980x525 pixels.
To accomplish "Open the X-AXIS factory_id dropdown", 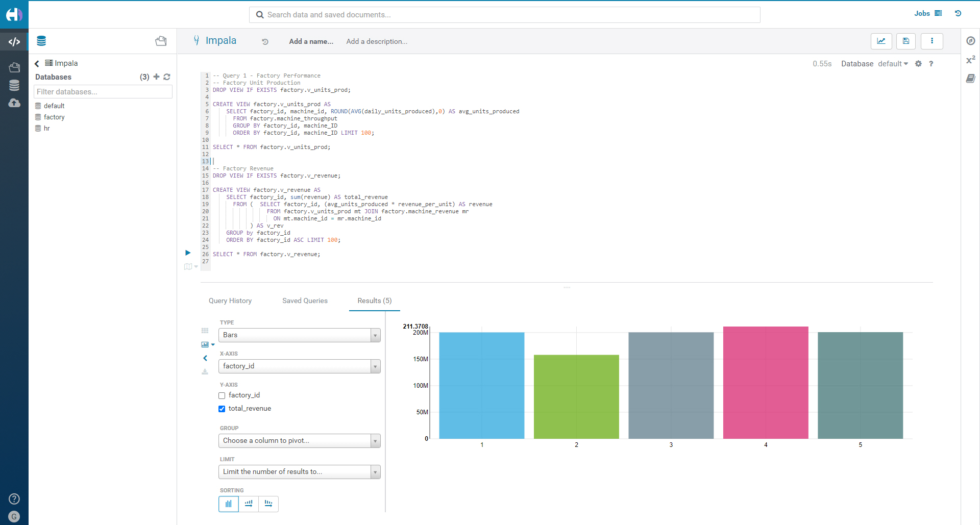I will tap(300, 366).
